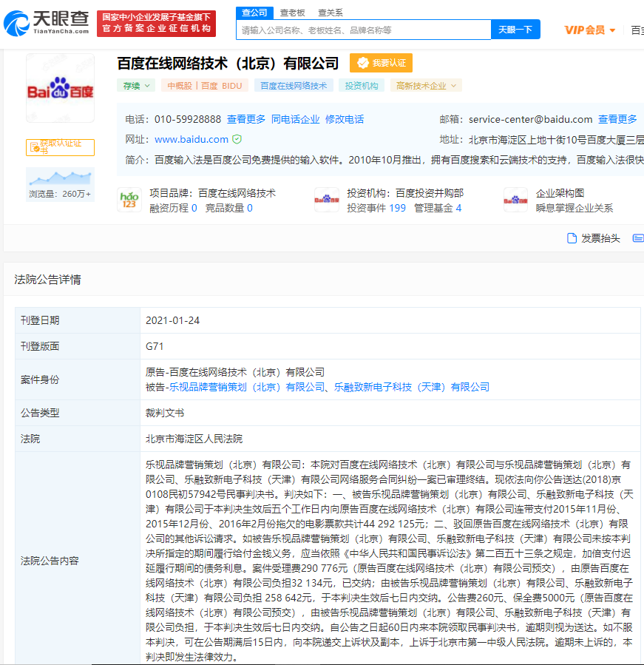
Task: Click the phone number 010-59928888
Action: (188, 120)
